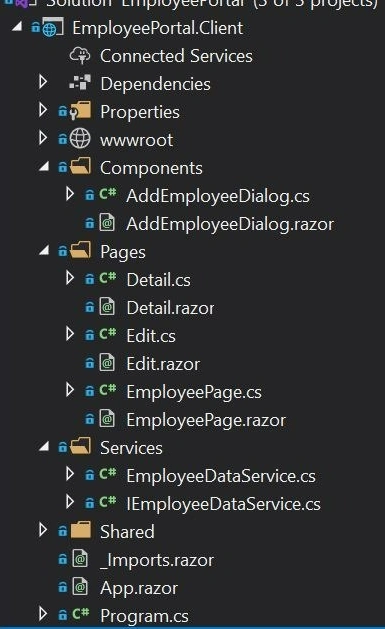
Task: Select the Services folder label
Action: coord(131,448)
